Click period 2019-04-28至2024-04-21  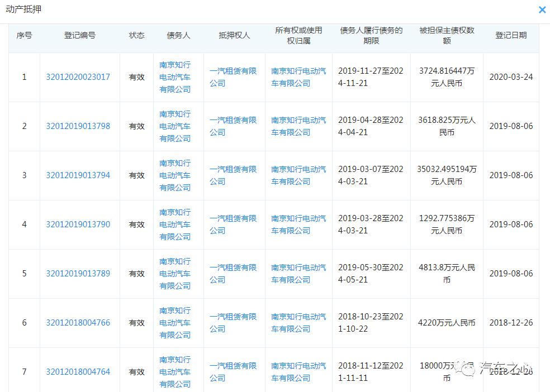click(x=371, y=126)
